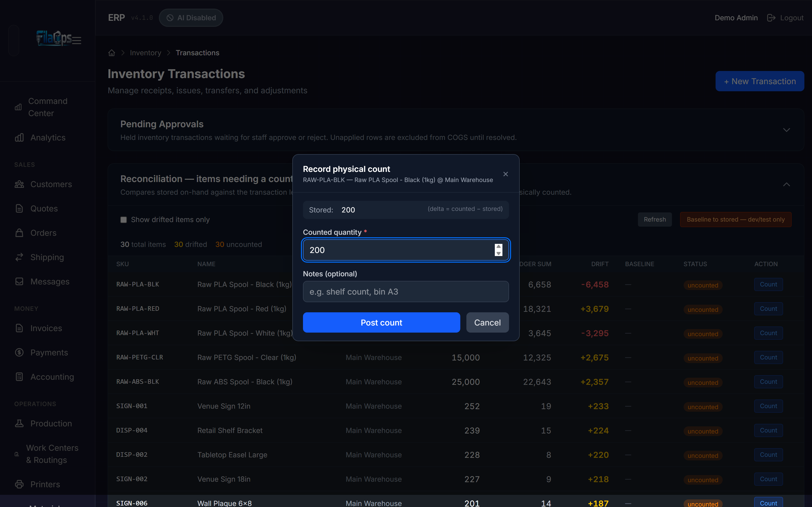Screen dimensions: 812x507
Task: Click the Production sidebar icon
Action: 20,424
